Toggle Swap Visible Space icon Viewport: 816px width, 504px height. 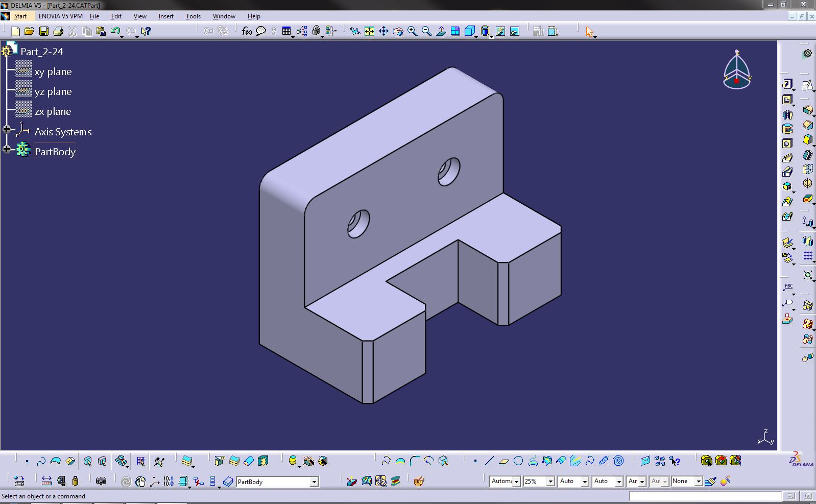point(515,32)
